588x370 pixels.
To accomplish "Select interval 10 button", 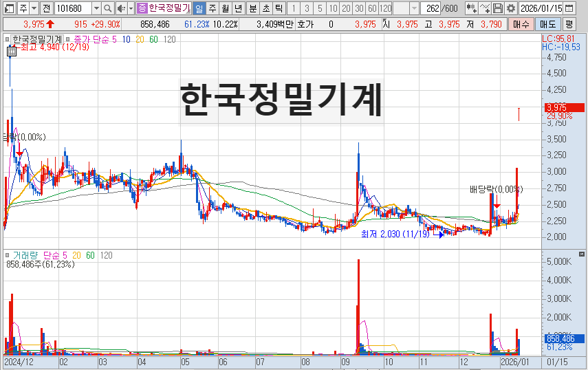I will tap(333, 8).
